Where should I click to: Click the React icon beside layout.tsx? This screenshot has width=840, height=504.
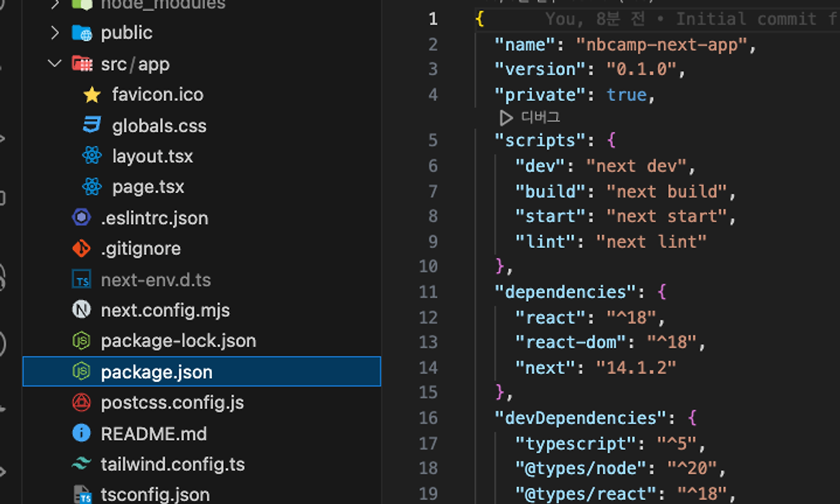point(92,156)
